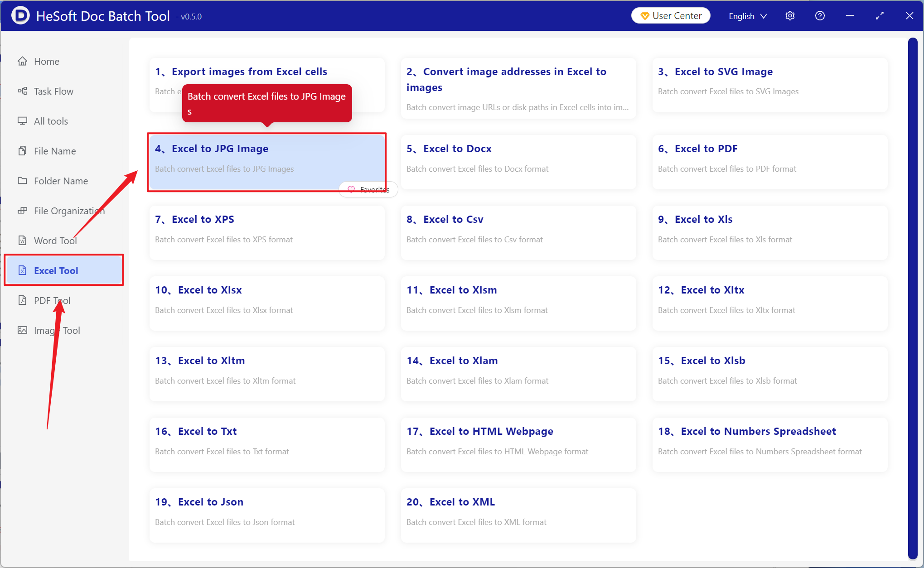Toggle fullscreen with the expand arrows icon
This screenshot has height=568, width=924.
point(880,16)
